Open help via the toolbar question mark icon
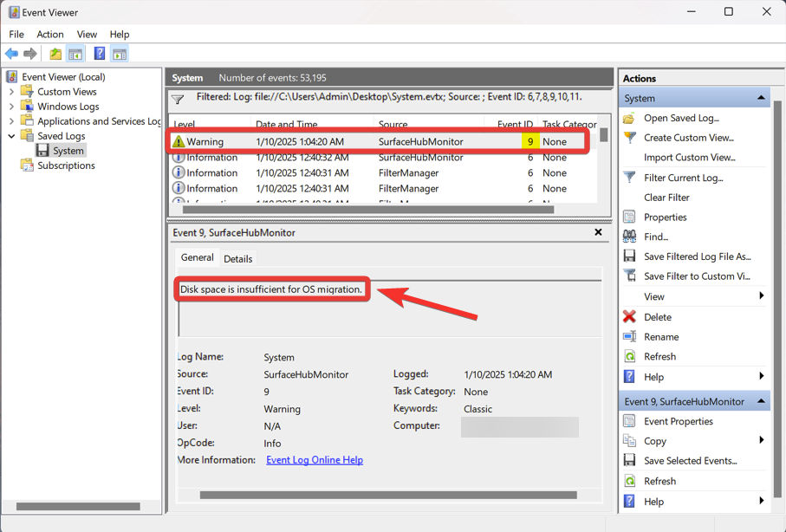 [100, 53]
